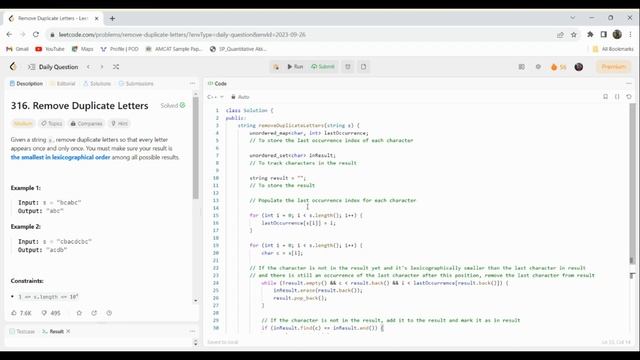
Task: Open All Bookmarks folder
Action: [x=613, y=49]
